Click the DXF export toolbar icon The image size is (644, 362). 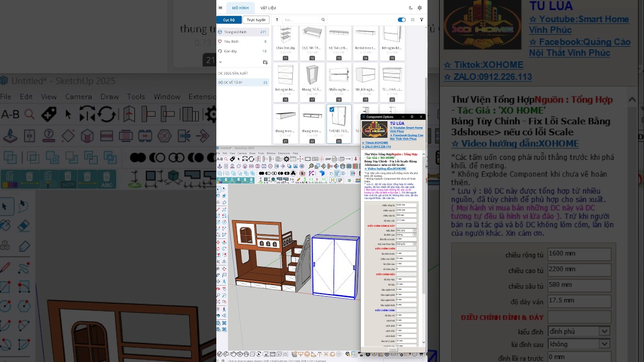click(x=328, y=159)
